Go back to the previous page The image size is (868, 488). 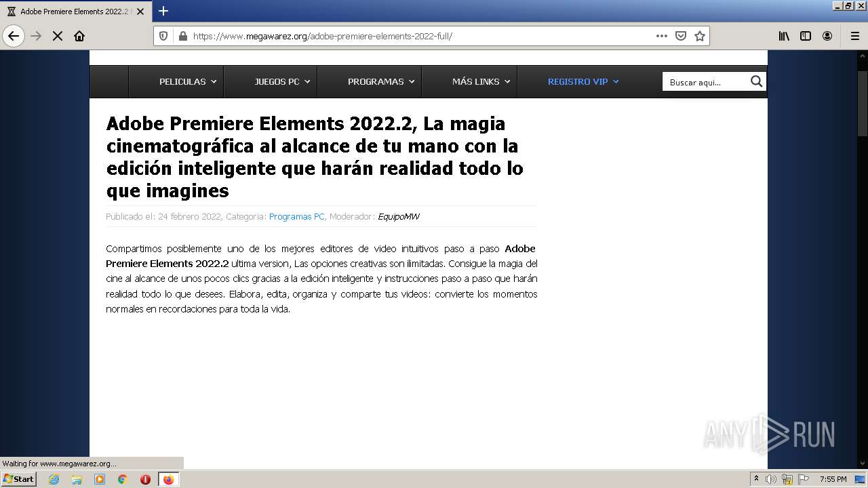[14, 36]
